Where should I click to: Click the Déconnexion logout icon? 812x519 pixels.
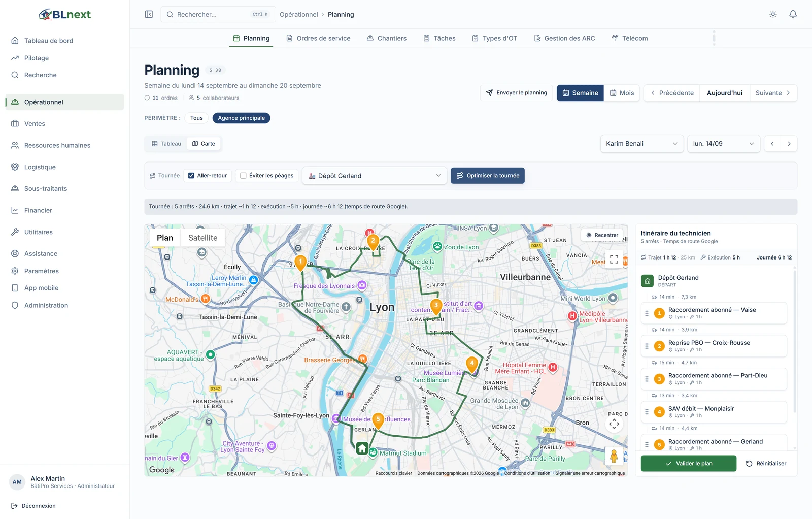click(14, 506)
